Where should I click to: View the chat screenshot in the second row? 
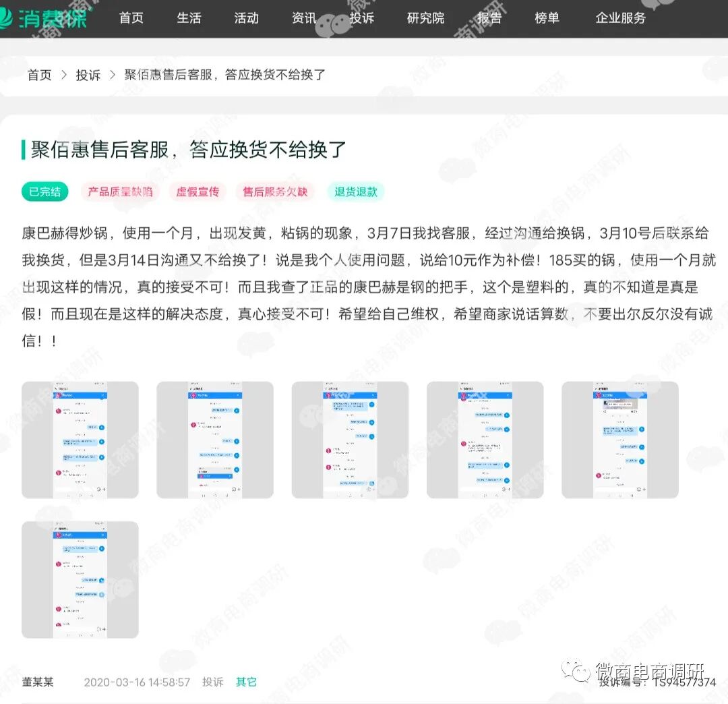80,578
